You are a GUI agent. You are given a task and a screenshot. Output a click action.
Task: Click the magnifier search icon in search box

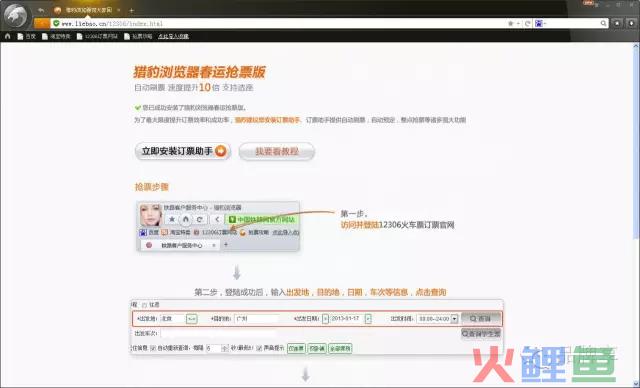[x=603, y=24]
